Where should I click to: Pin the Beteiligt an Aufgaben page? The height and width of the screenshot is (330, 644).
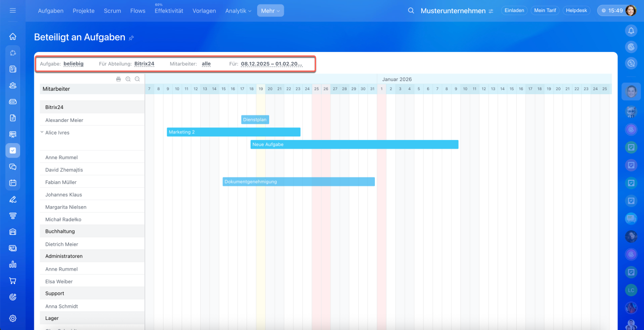click(131, 38)
